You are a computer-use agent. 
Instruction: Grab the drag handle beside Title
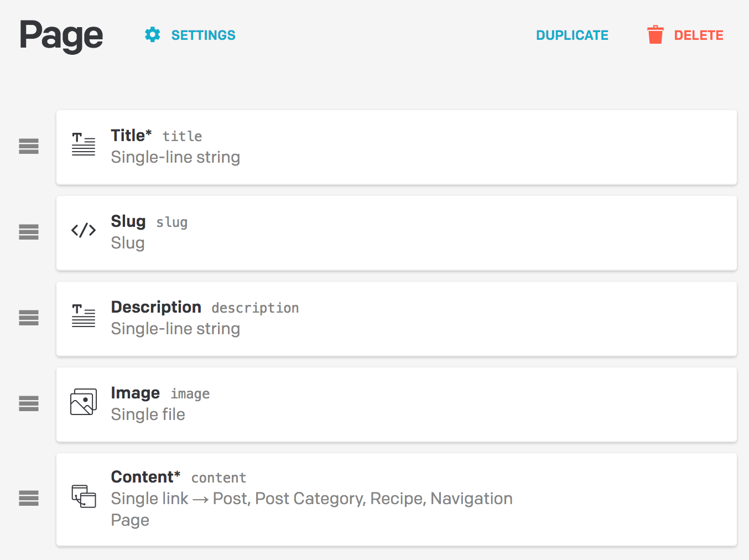pyautogui.click(x=29, y=146)
